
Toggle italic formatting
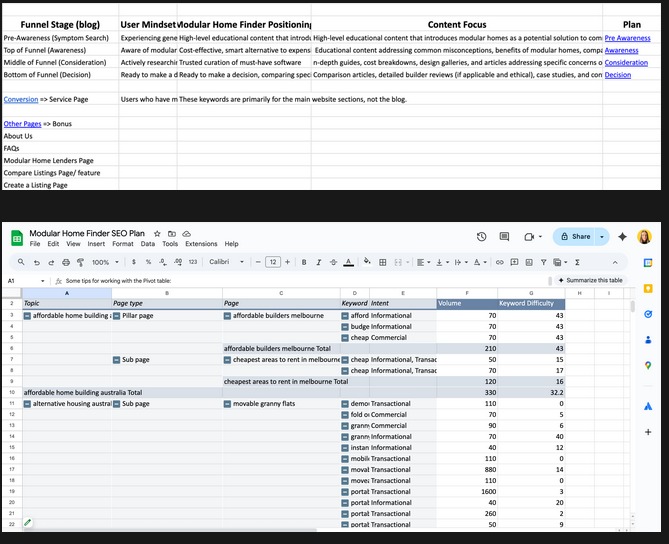[x=318, y=262]
